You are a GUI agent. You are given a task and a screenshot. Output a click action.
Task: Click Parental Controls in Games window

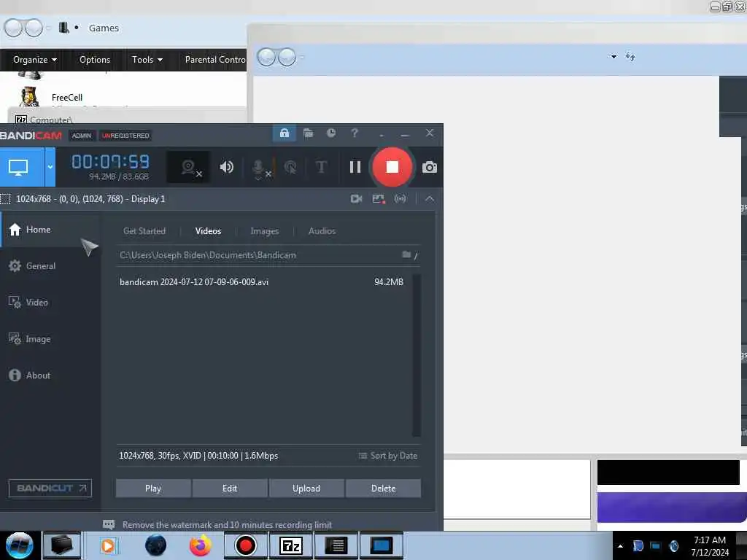215,60
